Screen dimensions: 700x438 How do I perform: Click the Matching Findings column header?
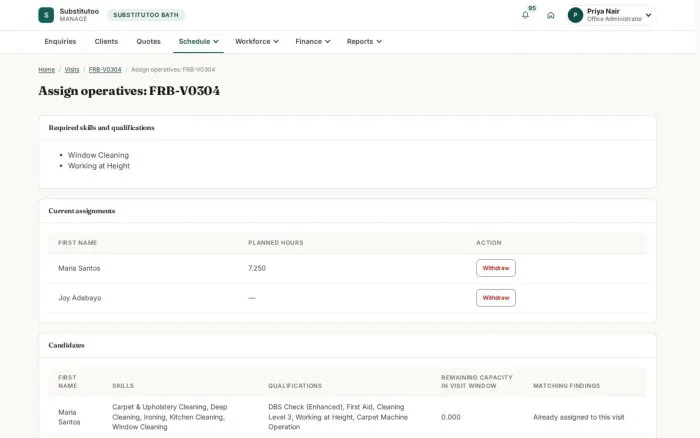pos(566,386)
